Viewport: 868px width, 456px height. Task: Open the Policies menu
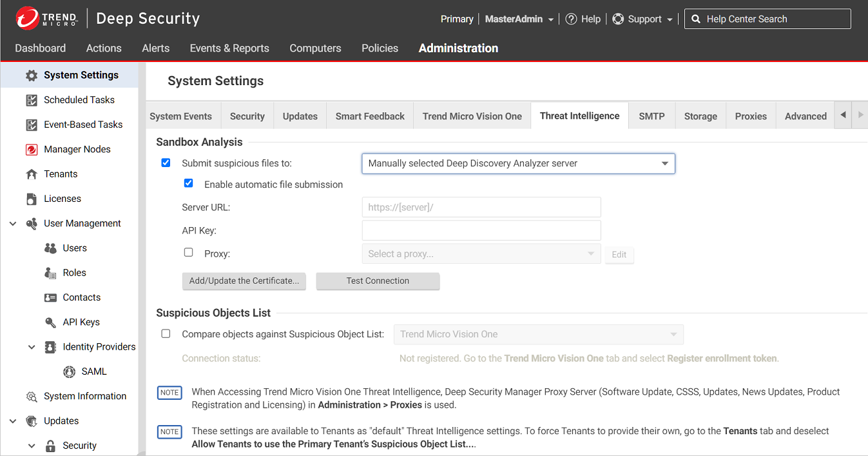pos(380,48)
